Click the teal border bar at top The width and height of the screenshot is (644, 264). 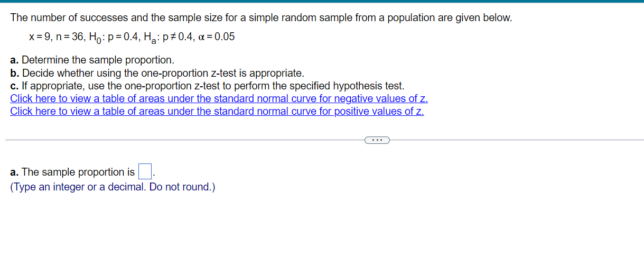coord(322,1)
